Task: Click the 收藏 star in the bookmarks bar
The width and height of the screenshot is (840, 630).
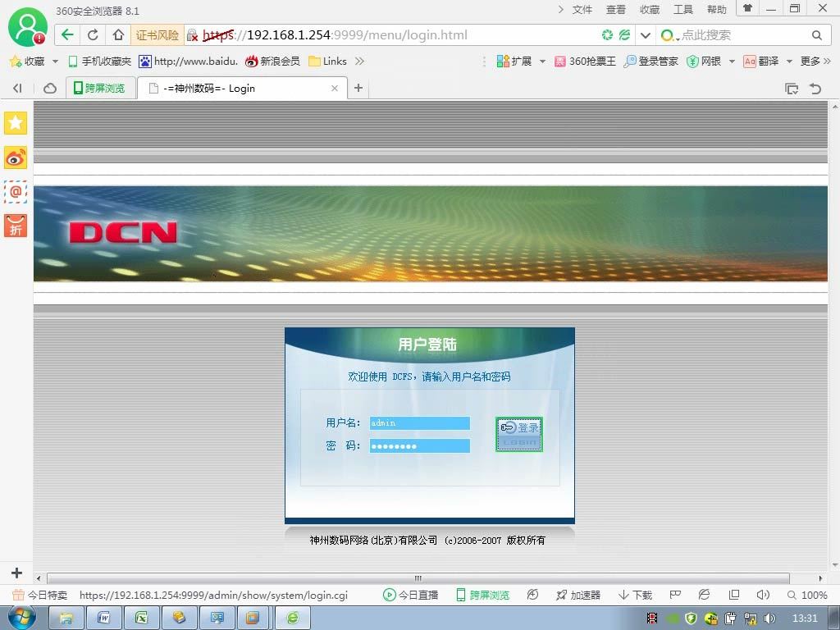Action: coord(27,62)
